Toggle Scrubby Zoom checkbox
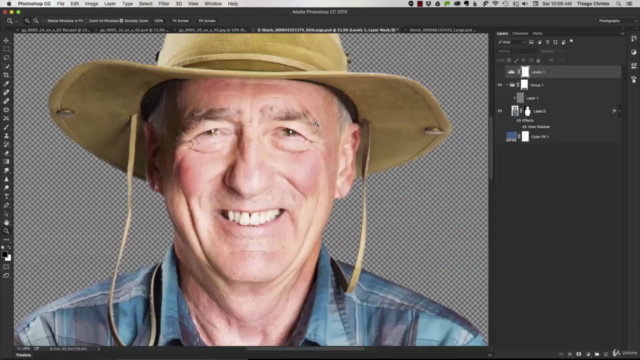This screenshot has height=360, width=640. coord(121,21)
